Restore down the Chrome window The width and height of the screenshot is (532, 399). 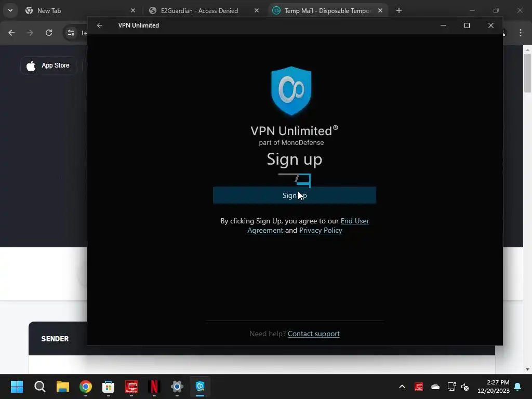(496, 10)
